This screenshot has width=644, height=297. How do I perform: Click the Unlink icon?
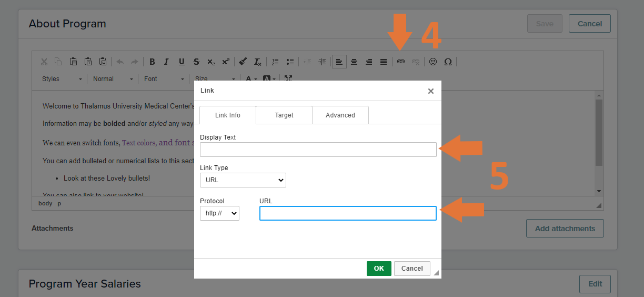coord(416,62)
